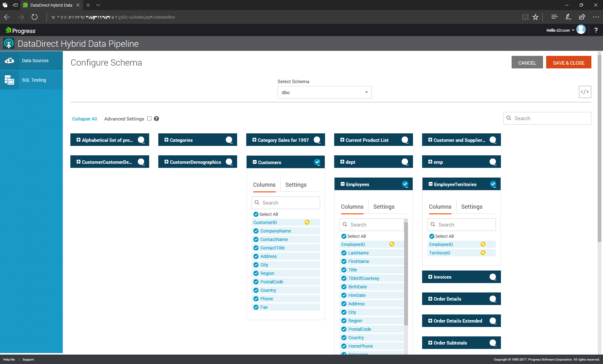Switch to Settings tab under Customers
Image resolution: width=603 pixels, height=364 pixels.
click(x=296, y=185)
